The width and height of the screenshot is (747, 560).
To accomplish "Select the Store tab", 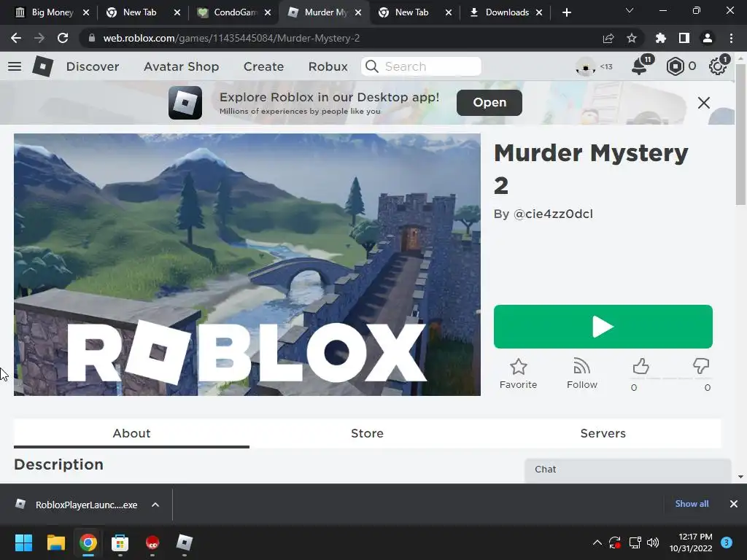I will 368,433.
